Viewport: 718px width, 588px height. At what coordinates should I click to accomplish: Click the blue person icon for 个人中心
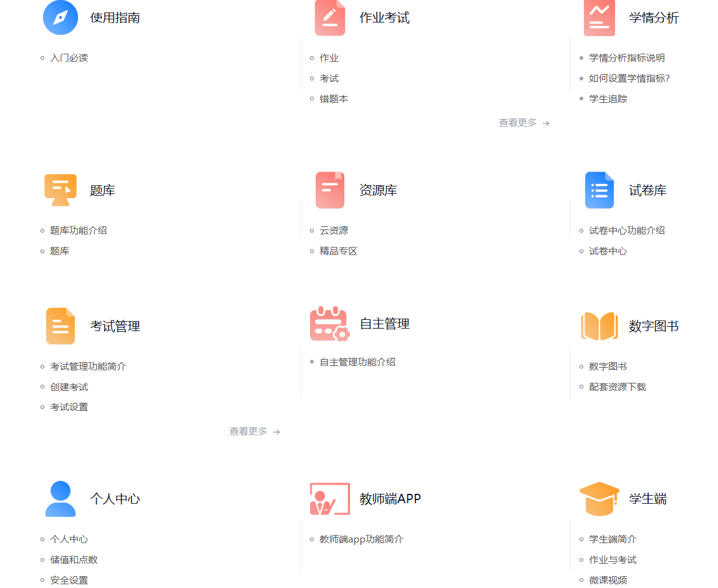point(61,499)
